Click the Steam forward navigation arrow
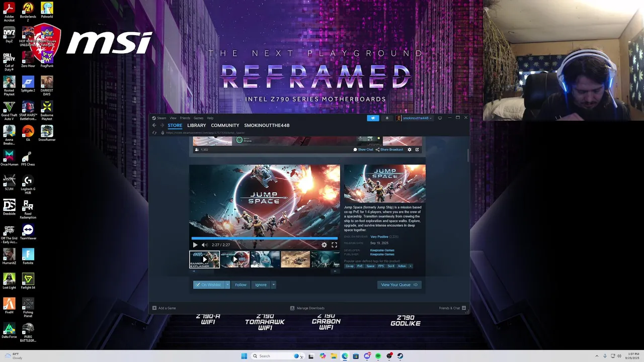 click(162, 125)
